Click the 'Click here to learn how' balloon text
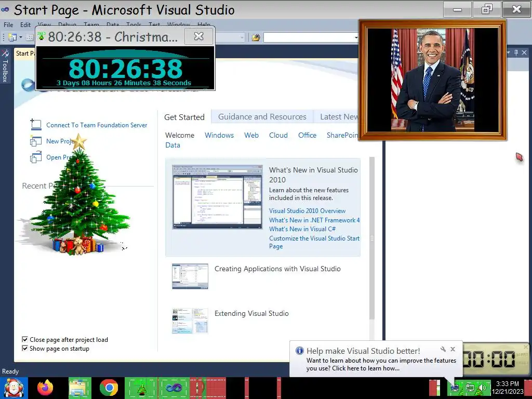Viewport: 532px width, 399px height. pos(366,368)
